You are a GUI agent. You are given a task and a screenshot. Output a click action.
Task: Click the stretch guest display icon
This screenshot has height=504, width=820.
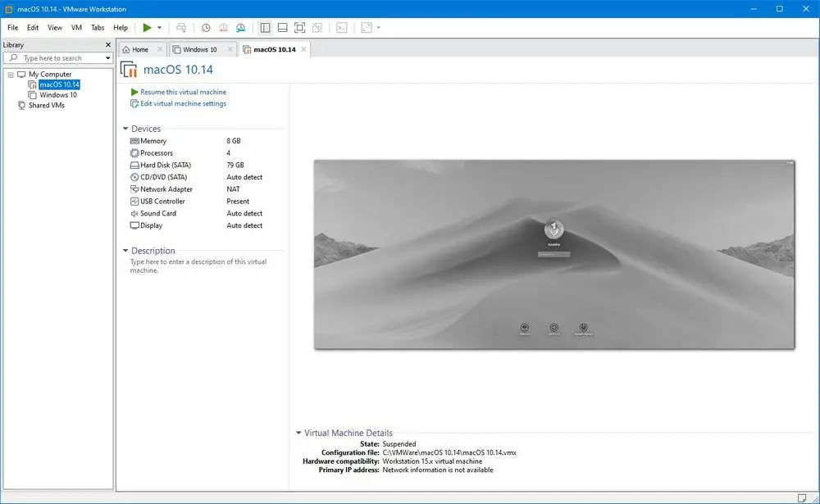[x=367, y=28]
